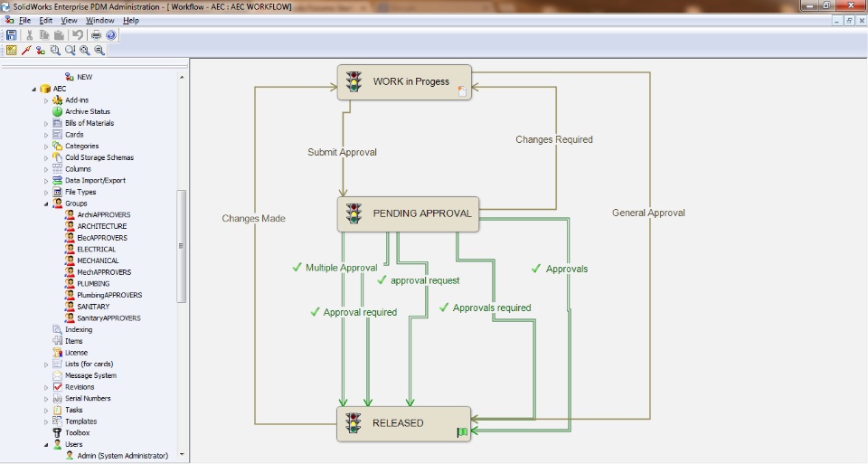Viewport: 868px width, 464px height.
Task: Select the SanitaryAPPROVERS group
Action: point(108,318)
